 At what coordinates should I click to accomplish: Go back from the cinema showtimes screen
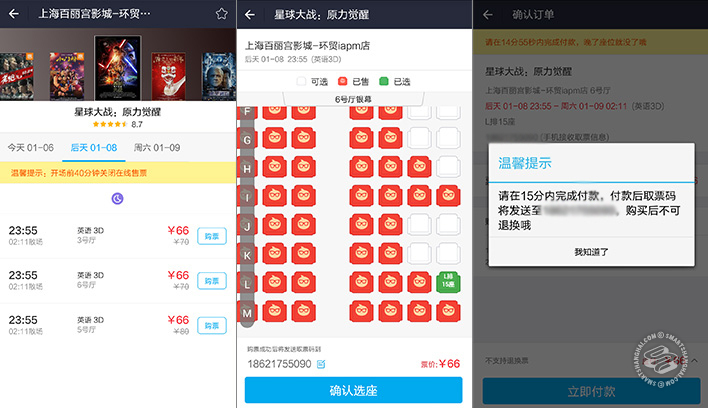pos(14,14)
